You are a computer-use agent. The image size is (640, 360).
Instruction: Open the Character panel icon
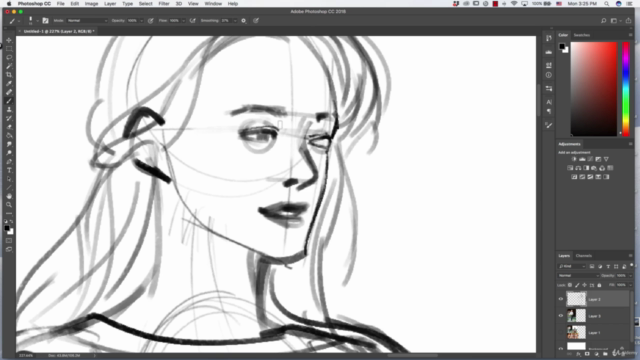pyautogui.click(x=549, y=102)
